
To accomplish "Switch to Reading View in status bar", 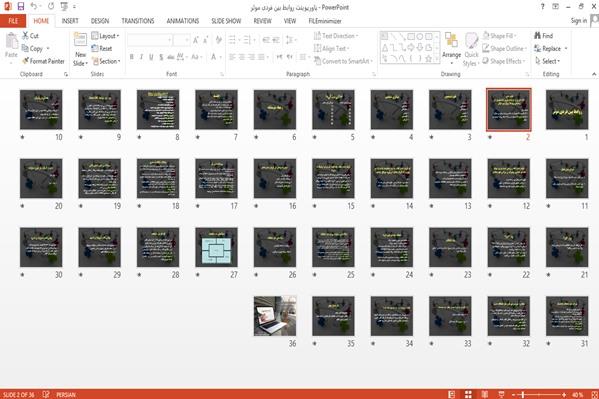I will click(x=485, y=394).
